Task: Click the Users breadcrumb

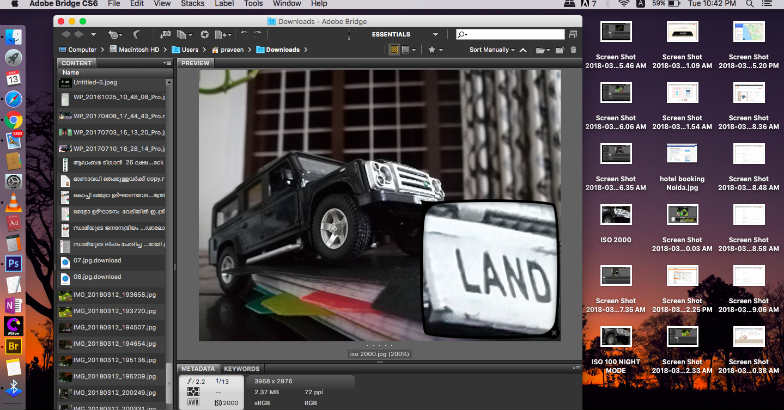Action: (185, 50)
